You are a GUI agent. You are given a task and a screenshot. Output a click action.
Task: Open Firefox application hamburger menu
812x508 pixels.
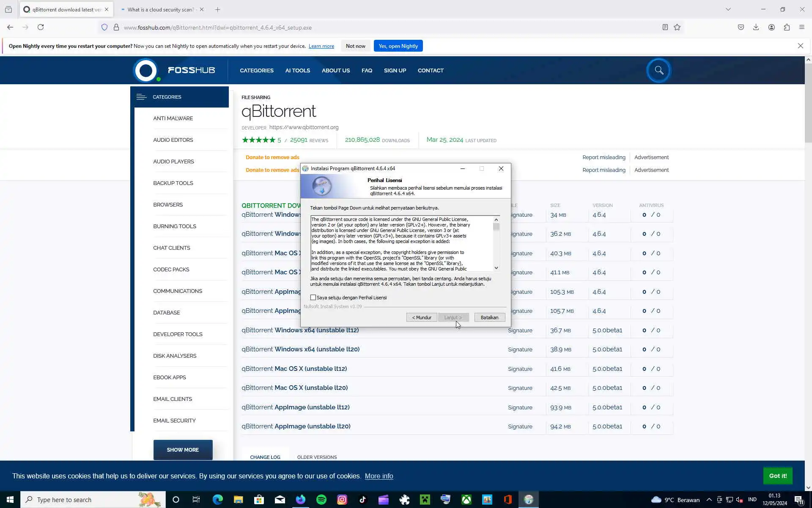[801, 27]
